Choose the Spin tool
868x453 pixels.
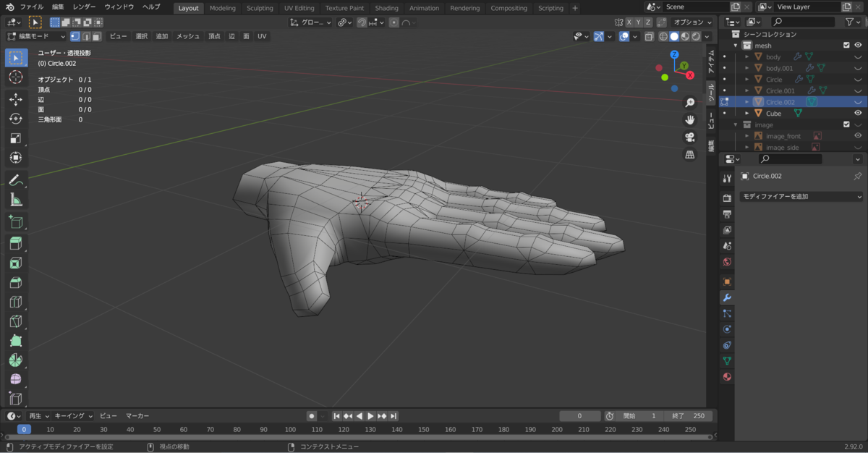[x=16, y=360]
